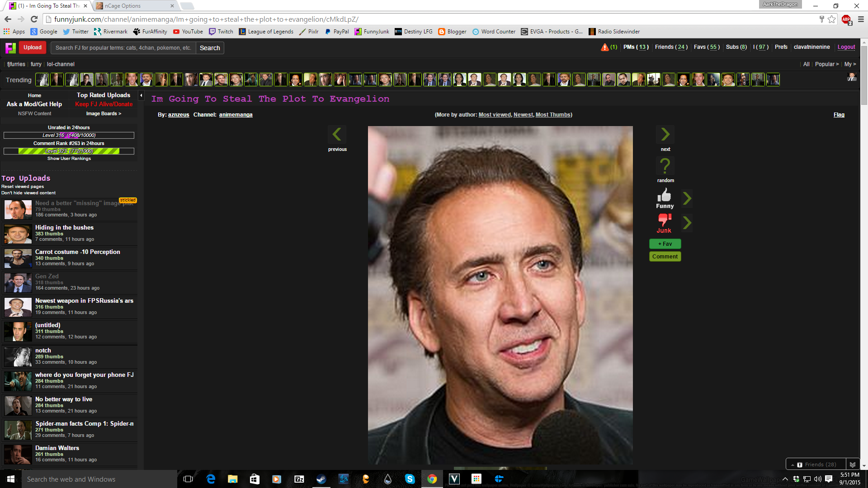Screen dimensions: 868x488
Task: Expand the Image Boards menu
Action: click(x=104, y=114)
